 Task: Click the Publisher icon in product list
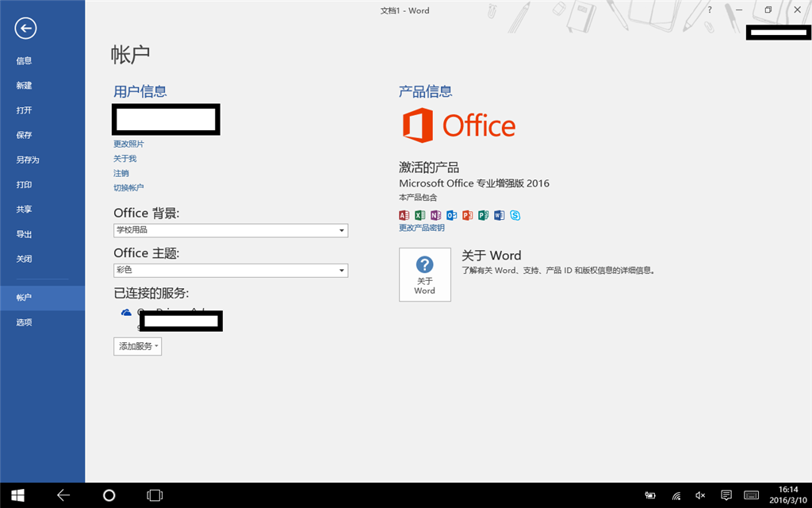[483, 215]
